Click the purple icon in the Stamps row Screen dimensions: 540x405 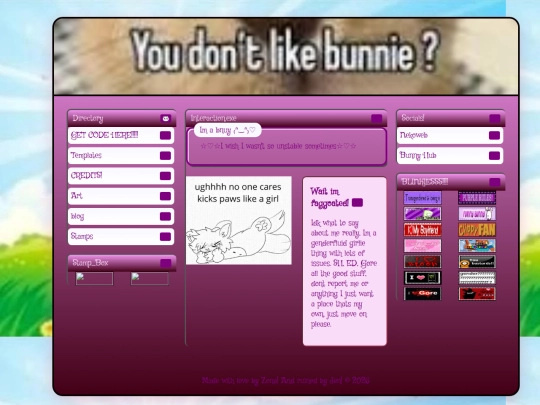coord(165,237)
